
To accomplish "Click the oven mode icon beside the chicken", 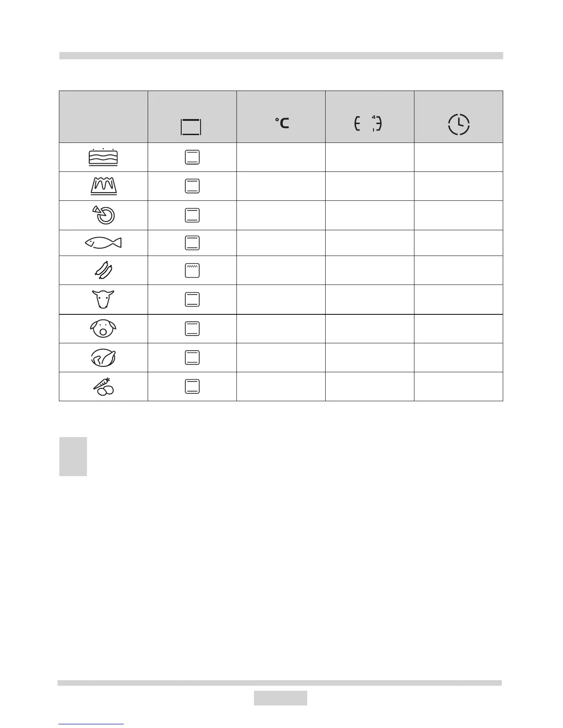I will point(192,357).
